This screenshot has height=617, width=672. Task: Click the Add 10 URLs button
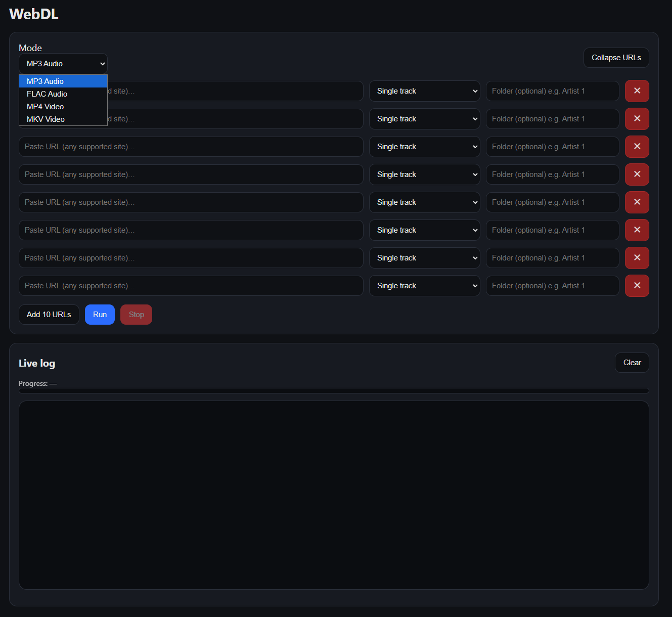click(x=49, y=315)
